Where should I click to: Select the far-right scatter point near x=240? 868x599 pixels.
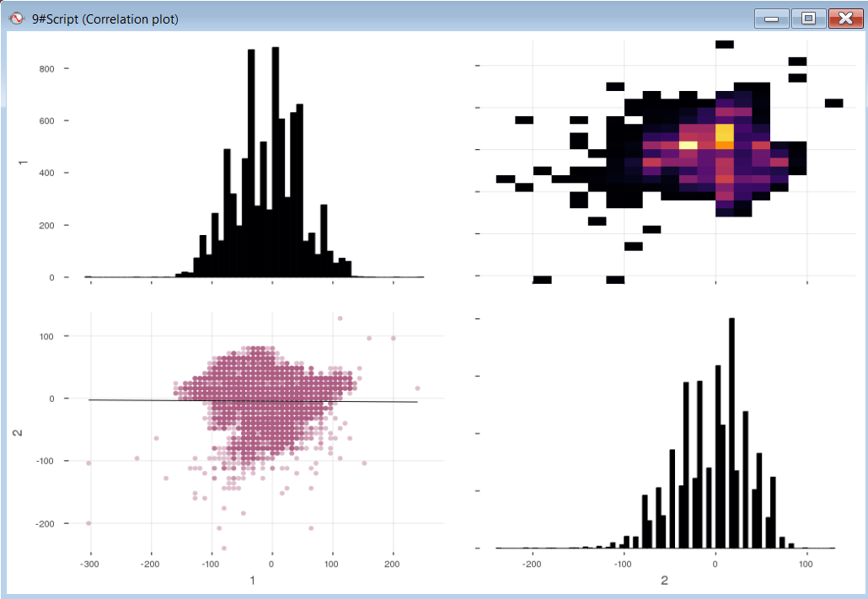[x=417, y=388]
